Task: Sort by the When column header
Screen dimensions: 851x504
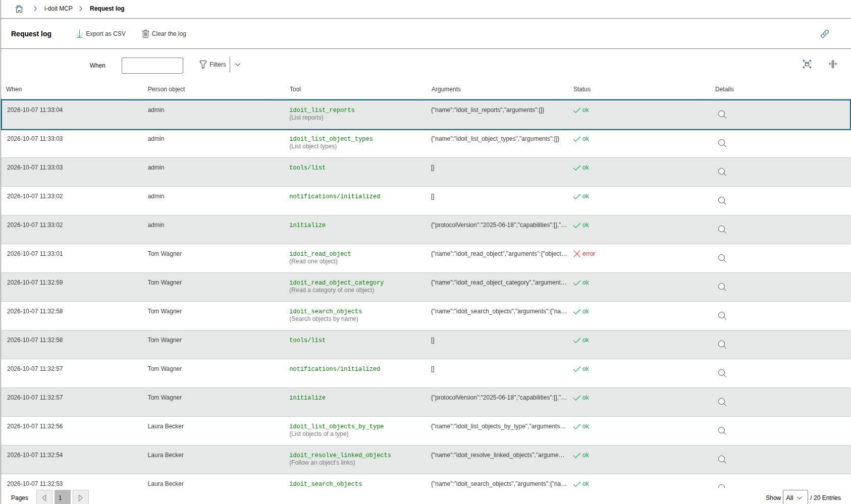Action: [14, 89]
